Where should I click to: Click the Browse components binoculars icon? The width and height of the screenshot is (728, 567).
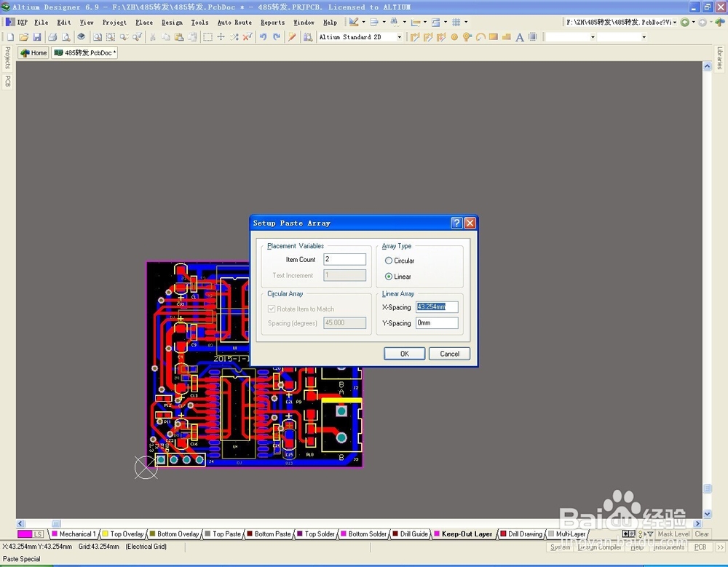click(307, 36)
